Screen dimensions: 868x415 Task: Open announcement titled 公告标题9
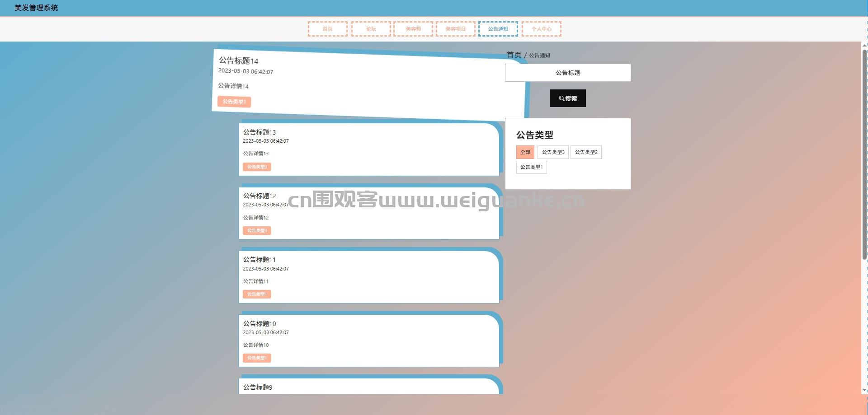click(258, 387)
